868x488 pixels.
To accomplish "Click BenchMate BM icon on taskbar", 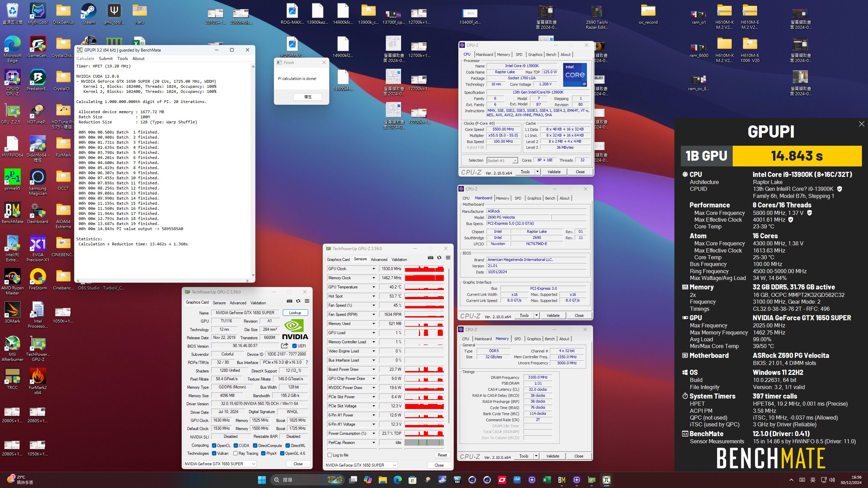I will pos(562,480).
